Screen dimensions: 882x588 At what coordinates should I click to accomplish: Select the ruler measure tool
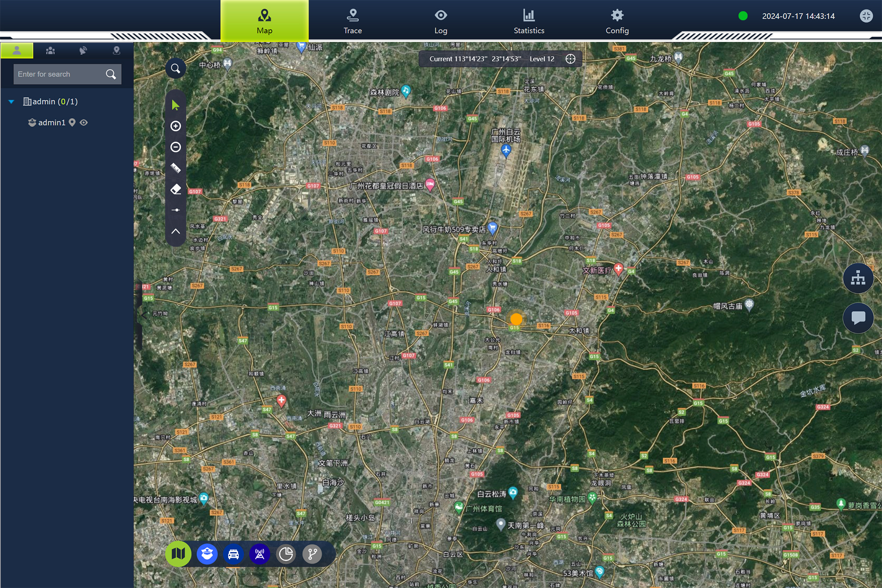[176, 168]
